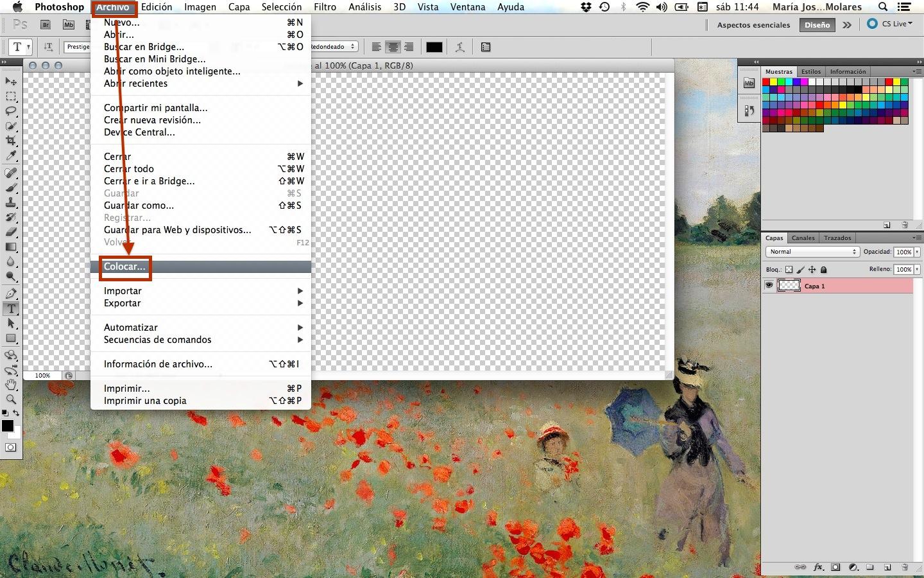Select the Crop tool in the toolbox

(11, 141)
